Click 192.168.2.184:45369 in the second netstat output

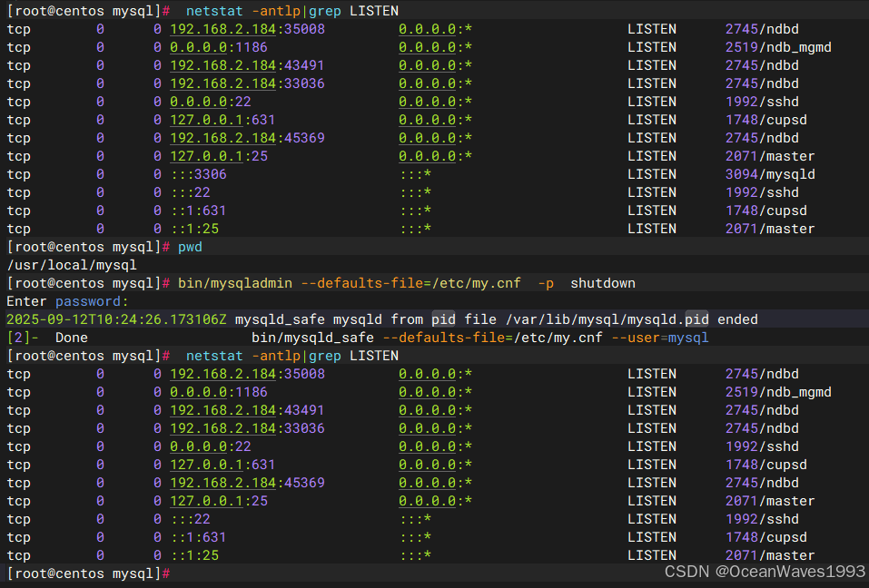(247, 483)
